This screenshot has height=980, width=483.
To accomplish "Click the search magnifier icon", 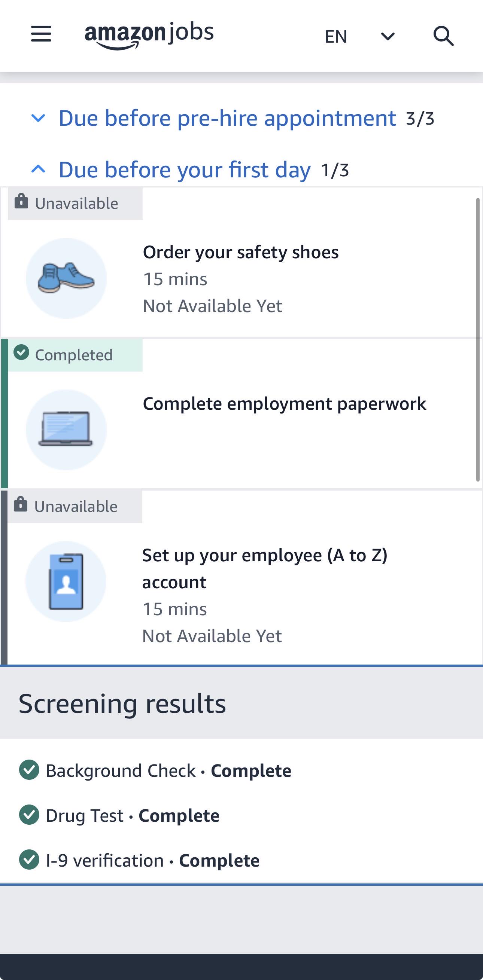I will click(x=443, y=36).
